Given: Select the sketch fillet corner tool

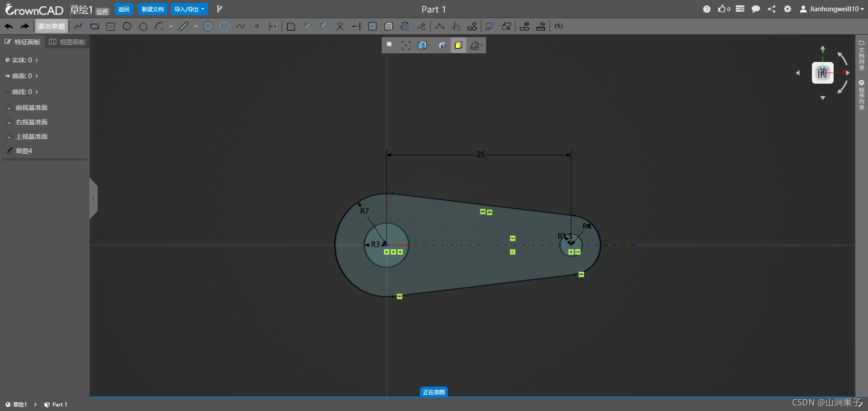Looking at the screenshot, I should pyautogui.click(x=291, y=26).
